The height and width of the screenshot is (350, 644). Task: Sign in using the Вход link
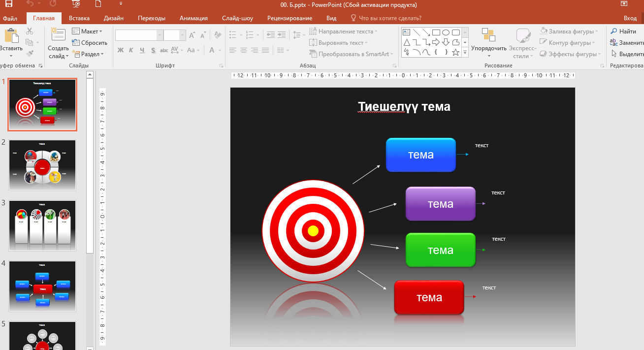[630, 18]
